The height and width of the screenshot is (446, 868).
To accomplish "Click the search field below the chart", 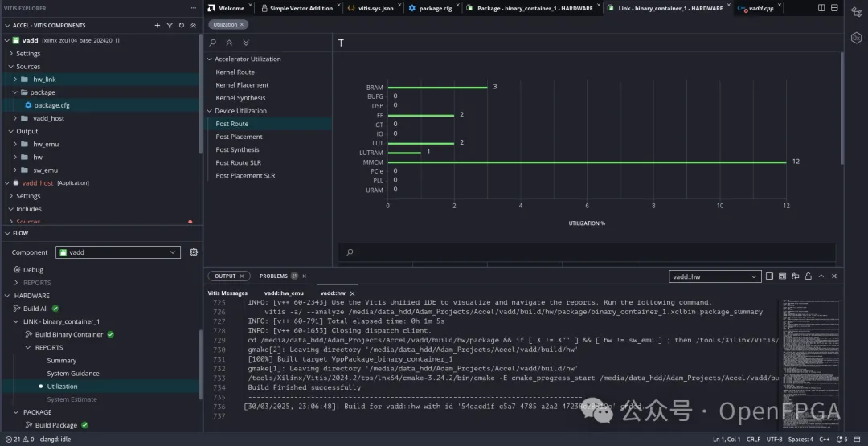I will 587,252.
